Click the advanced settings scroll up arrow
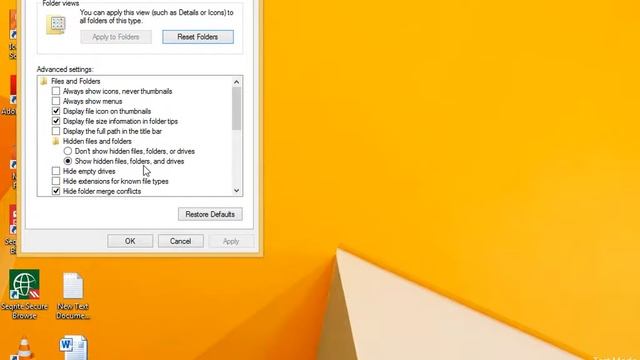 (x=236, y=82)
